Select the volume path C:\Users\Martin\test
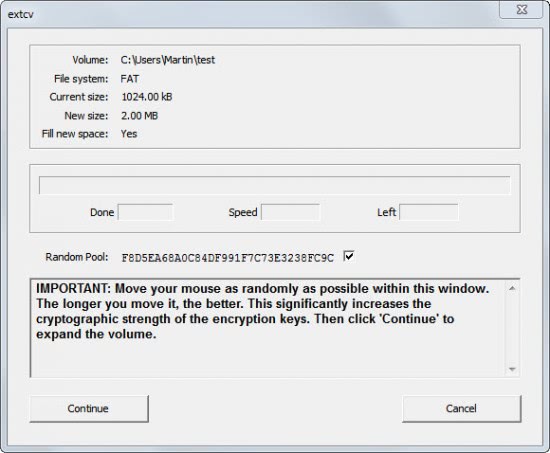This screenshot has height=453, width=550. 168,60
